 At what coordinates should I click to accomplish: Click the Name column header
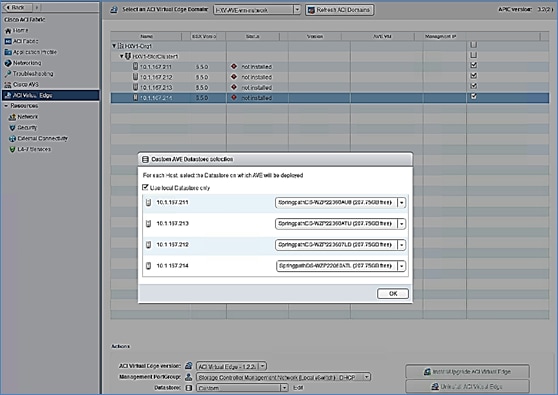(x=146, y=36)
